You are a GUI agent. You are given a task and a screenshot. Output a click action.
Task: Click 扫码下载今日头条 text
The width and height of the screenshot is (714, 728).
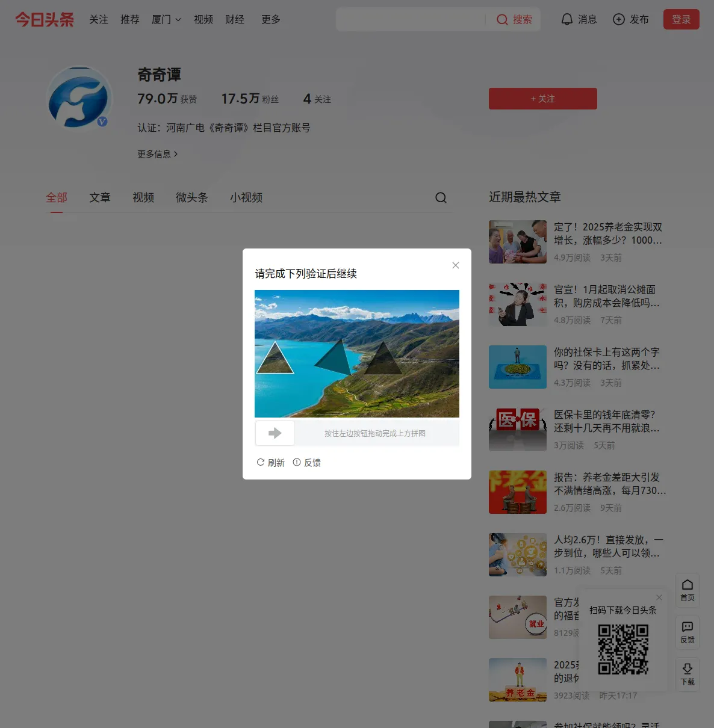pyautogui.click(x=623, y=610)
